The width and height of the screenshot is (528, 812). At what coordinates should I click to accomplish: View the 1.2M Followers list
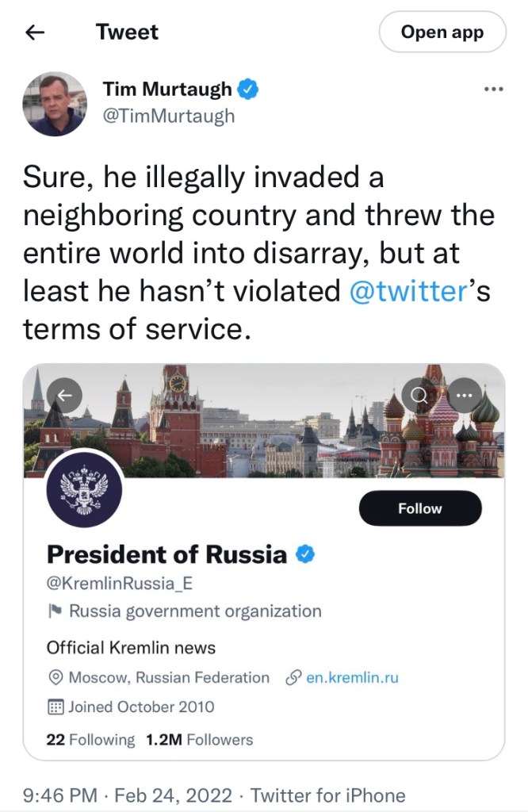[x=199, y=740]
